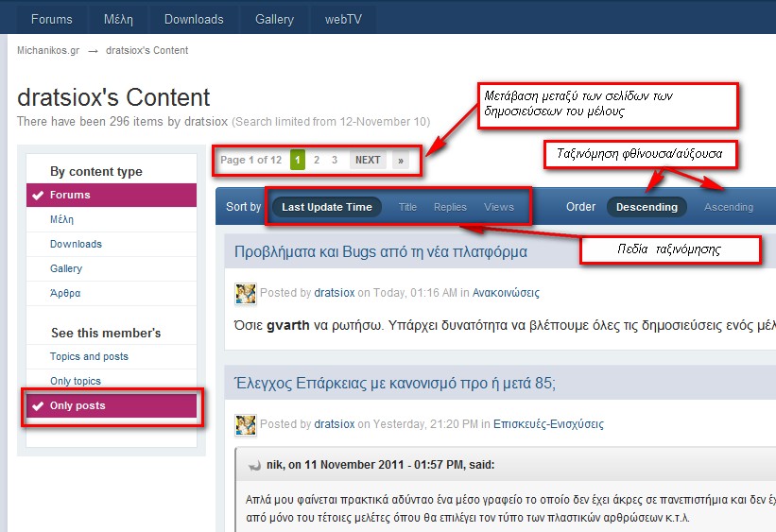Click the 'nik, on 11 November 2011' quote header

pyautogui.click(x=381, y=465)
